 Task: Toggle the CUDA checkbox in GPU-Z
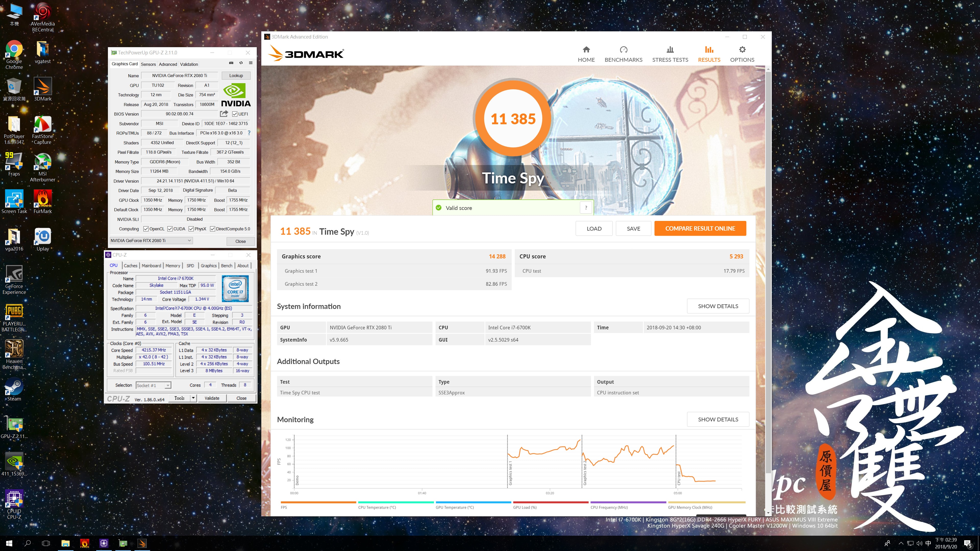(x=170, y=229)
